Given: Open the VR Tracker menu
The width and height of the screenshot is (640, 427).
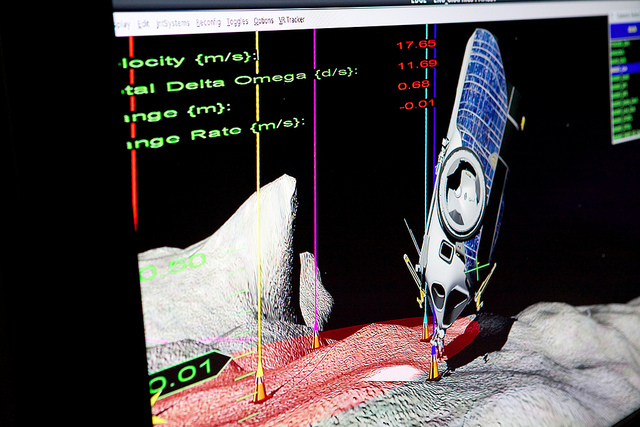Looking at the screenshot, I should click(289, 21).
